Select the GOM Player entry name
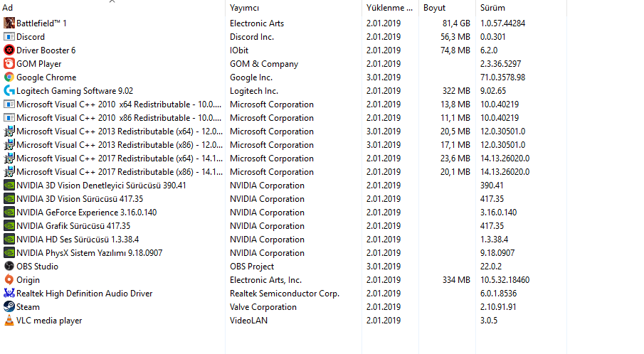The width and height of the screenshot is (644, 354). click(x=39, y=64)
